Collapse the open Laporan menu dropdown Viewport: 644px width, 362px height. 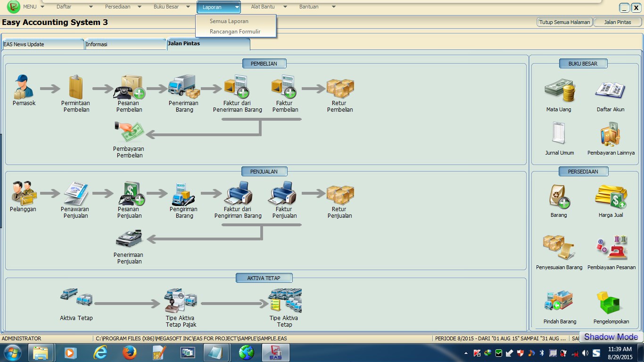[x=236, y=7]
